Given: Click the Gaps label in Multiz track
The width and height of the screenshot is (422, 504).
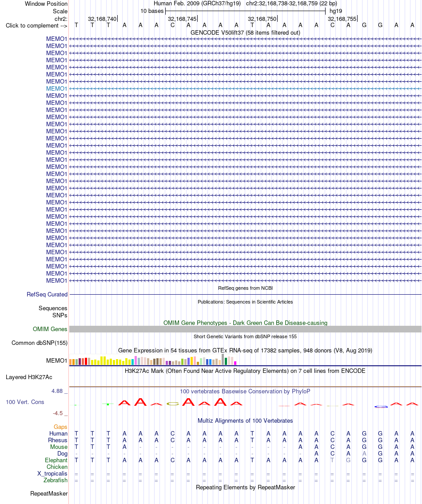Looking at the screenshot, I should click(x=60, y=427).
